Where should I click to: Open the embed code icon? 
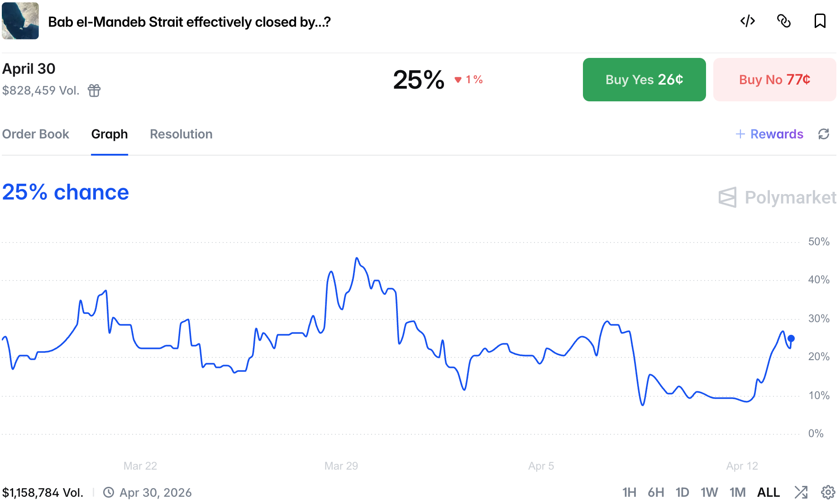[x=747, y=21]
